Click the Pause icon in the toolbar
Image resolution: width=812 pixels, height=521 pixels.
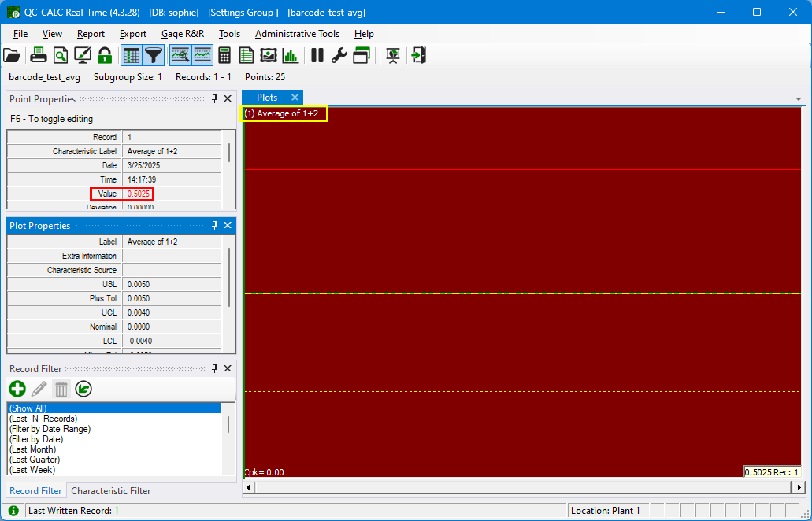click(317, 55)
